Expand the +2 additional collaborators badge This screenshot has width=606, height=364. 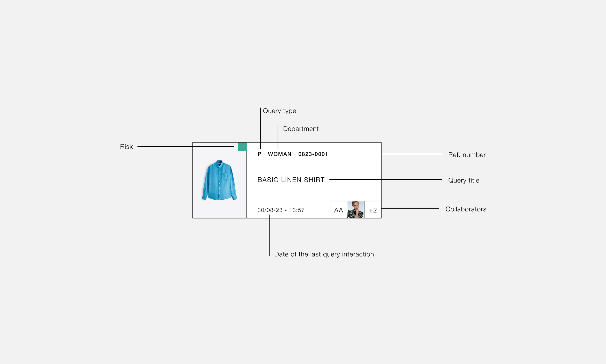click(x=373, y=210)
